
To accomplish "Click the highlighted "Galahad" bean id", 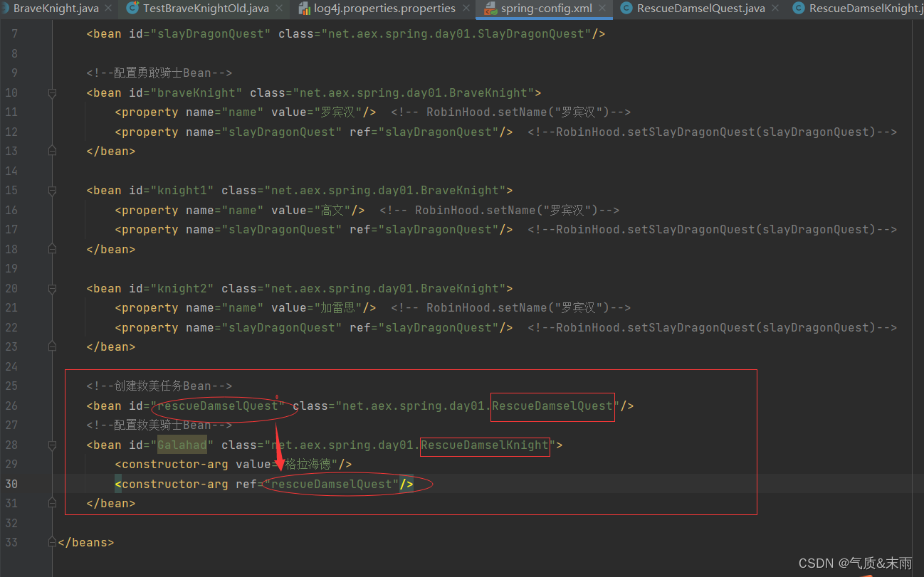I will click(x=182, y=445).
